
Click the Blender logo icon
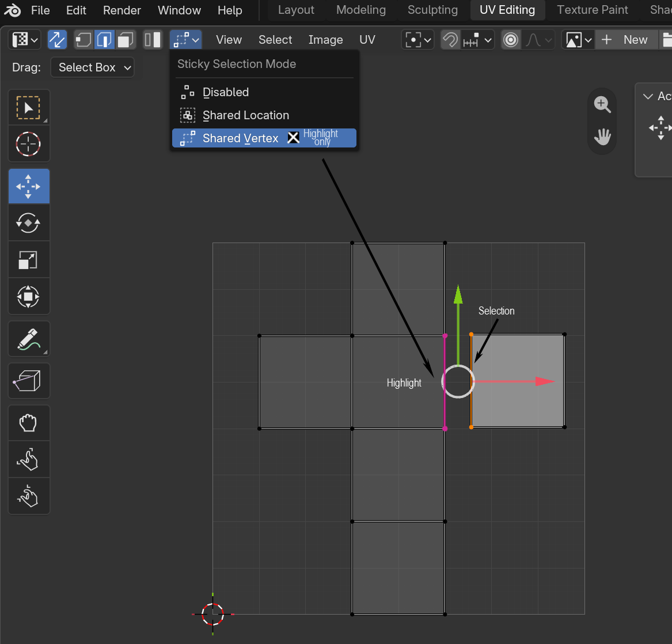(x=13, y=10)
